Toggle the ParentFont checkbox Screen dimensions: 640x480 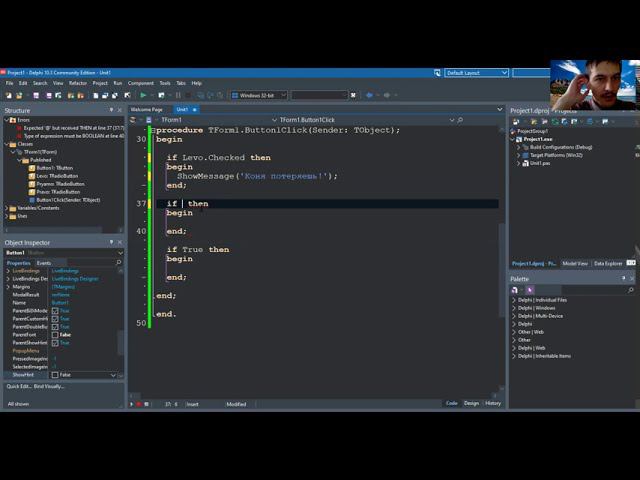coord(55,335)
